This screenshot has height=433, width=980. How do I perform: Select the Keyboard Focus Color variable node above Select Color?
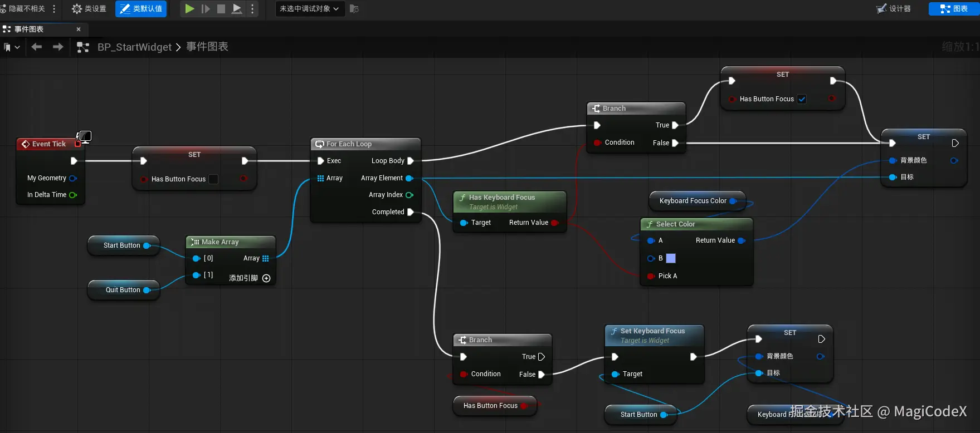point(697,201)
